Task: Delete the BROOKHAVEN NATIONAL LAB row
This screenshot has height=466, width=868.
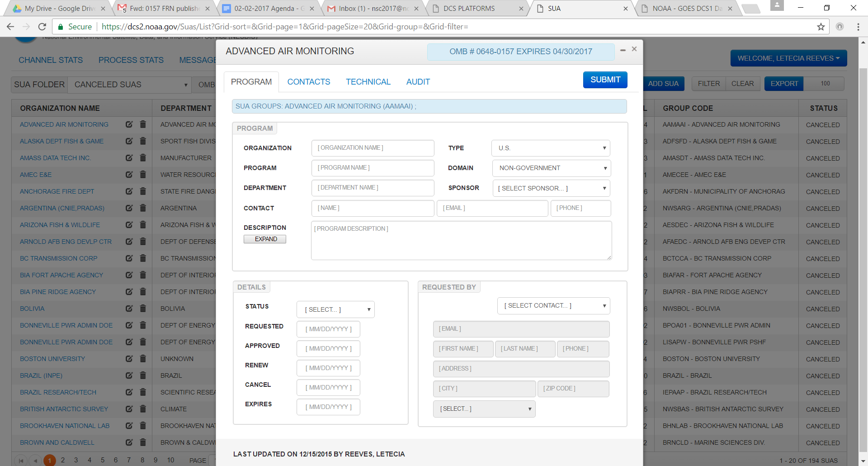Action: (x=143, y=426)
